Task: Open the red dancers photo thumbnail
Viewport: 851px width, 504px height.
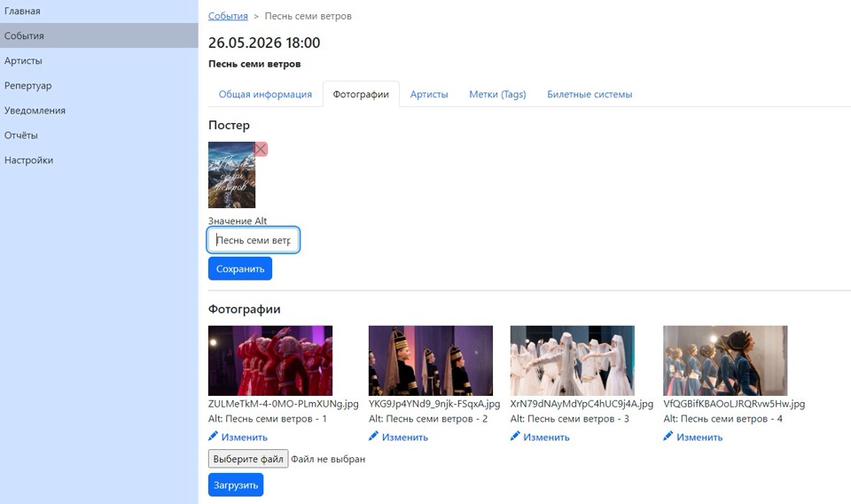Action: pyautogui.click(x=270, y=361)
